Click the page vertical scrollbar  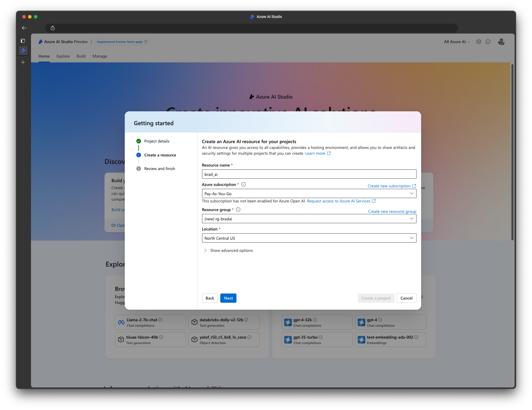[512, 152]
